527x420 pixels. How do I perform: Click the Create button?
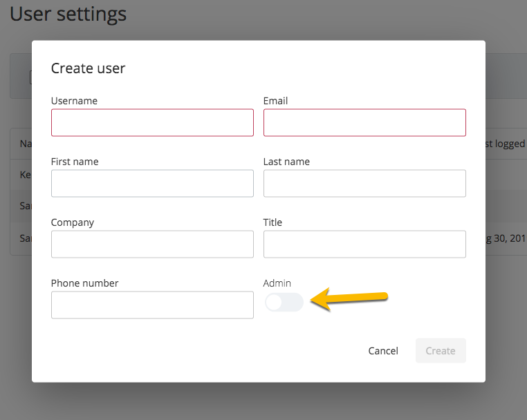(x=441, y=350)
